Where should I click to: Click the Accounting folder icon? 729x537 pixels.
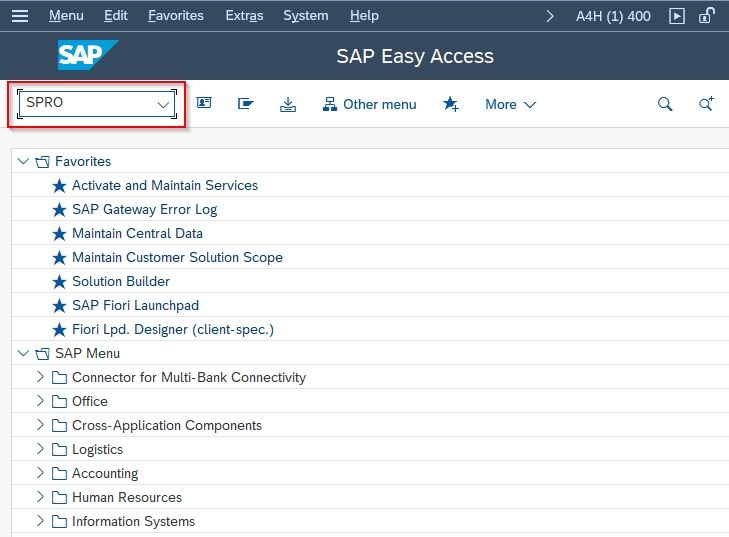59,473
